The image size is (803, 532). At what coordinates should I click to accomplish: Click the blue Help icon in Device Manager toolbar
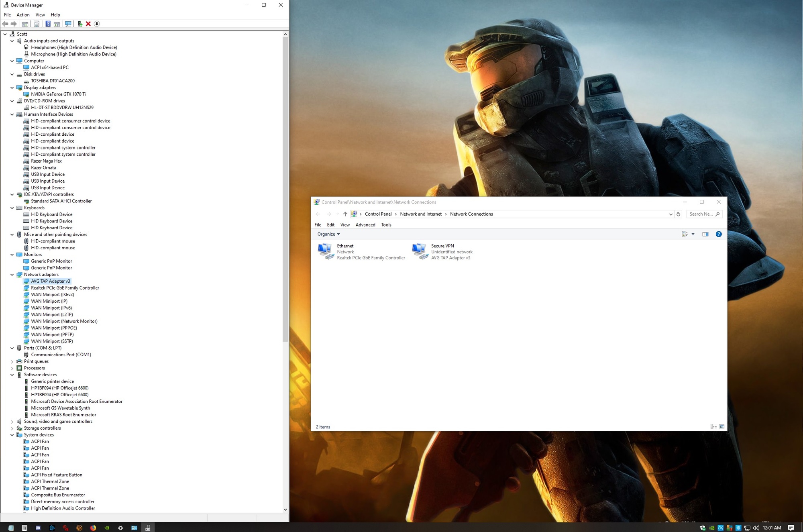tap(48, 24)
